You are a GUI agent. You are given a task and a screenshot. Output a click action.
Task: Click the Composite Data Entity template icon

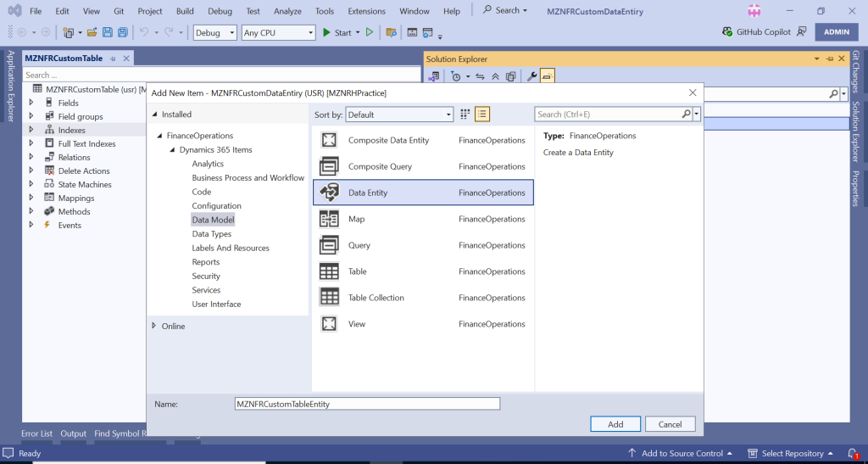tap(330, 140)
